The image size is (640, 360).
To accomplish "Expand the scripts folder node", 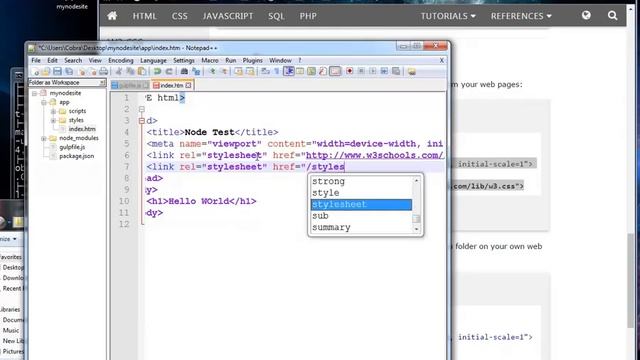I will (53, 111).
